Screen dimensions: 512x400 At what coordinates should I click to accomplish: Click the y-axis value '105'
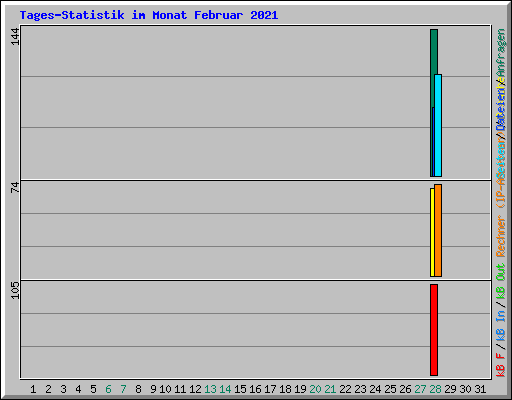coord(15,290)
